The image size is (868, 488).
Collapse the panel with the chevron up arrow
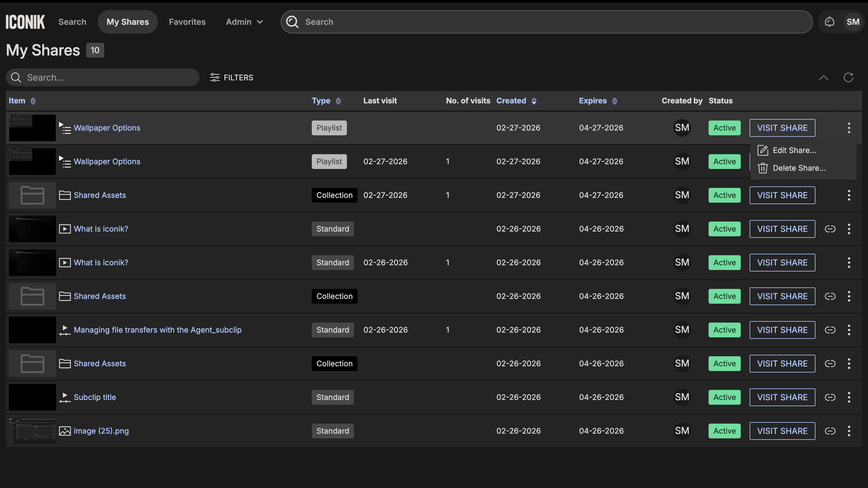[823, 78]
